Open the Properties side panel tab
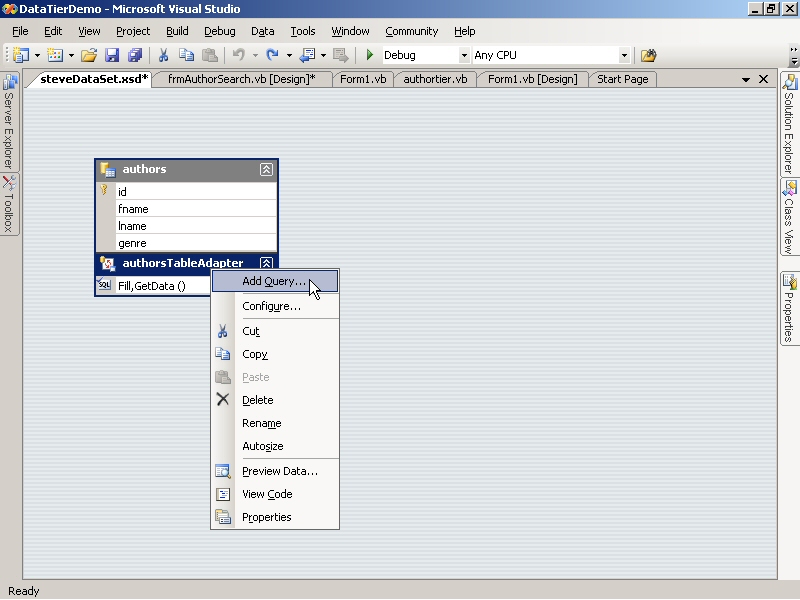This screenshot has height=600, width=800. click(790, 309)
